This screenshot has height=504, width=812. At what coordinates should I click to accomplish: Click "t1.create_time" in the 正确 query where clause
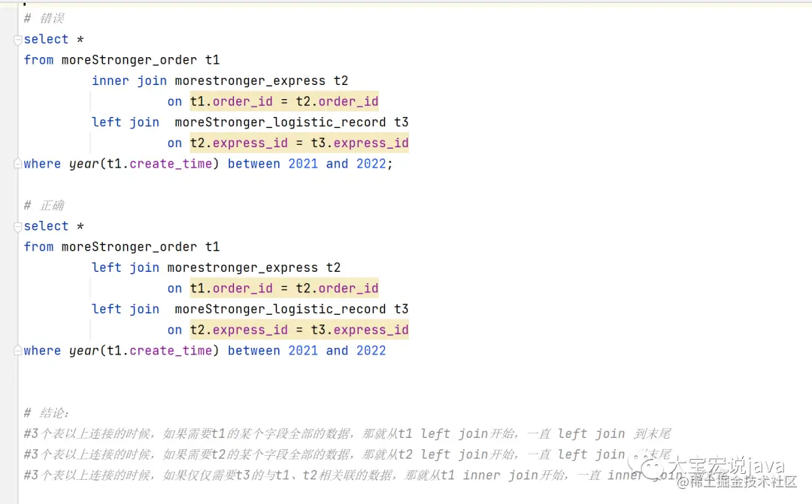(x=159, y=351)
